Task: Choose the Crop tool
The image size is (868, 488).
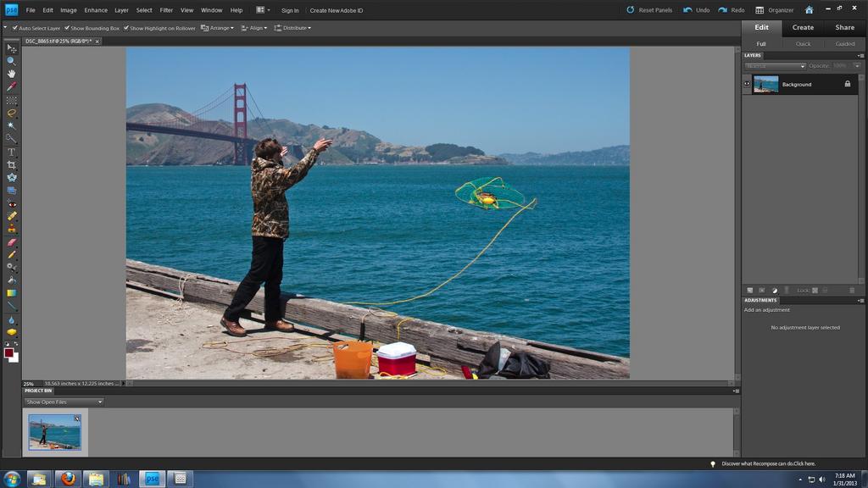Action: pos(11,164)
